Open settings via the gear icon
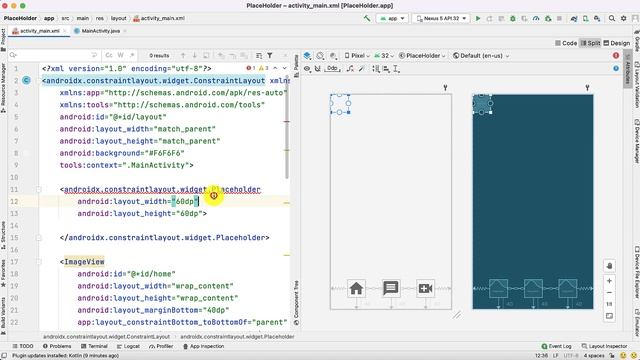Image resolution: width=640 pixels, height=360 pixels. [623, 18]
